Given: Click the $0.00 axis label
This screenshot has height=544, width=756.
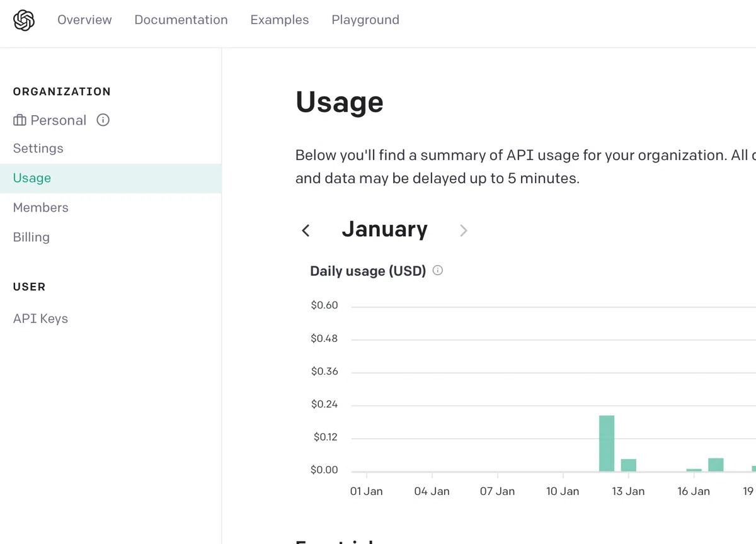Looking at the screenshot, I should [x=324, y=470].
